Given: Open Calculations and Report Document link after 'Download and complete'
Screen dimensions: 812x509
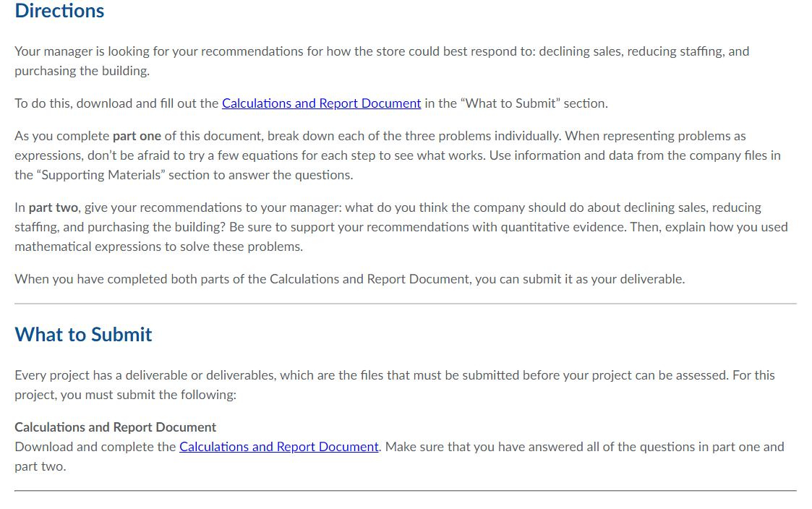Looking at the screenshot, I should pos(278,447).
